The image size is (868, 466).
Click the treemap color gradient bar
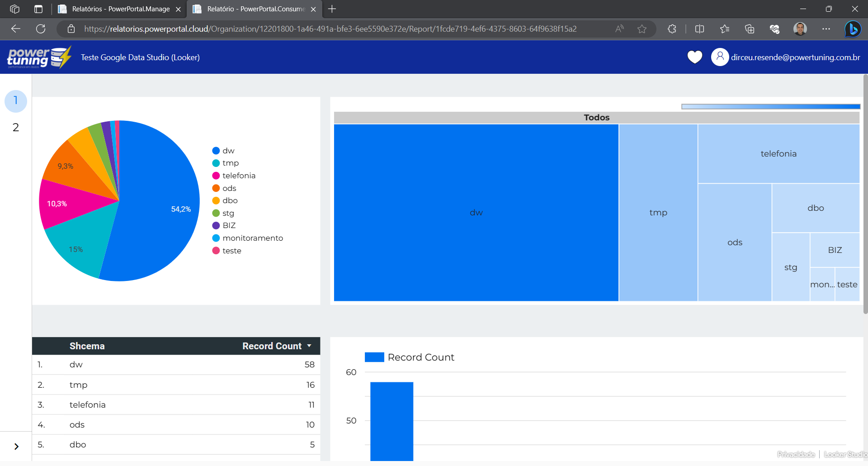click(x=770, y=107)
